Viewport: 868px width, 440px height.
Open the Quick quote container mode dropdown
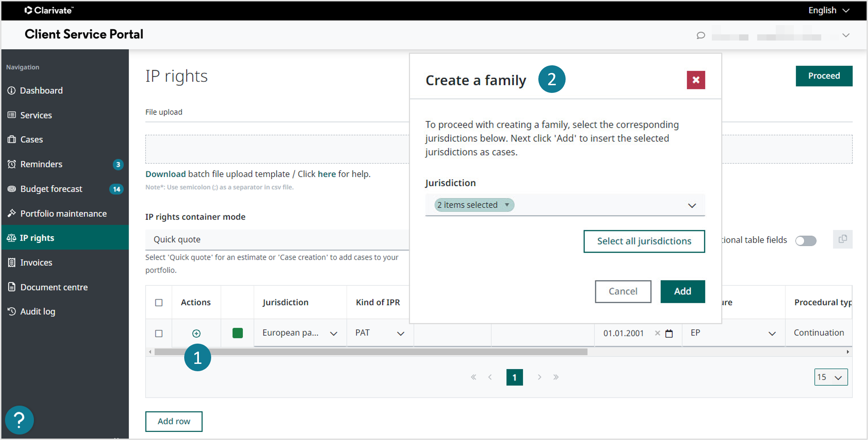click(277, 240)
